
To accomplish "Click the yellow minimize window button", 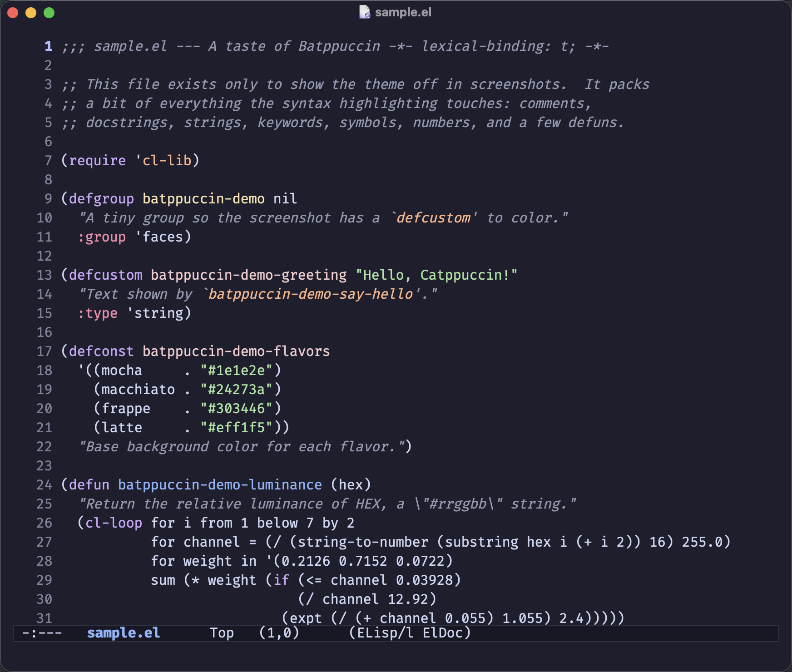I will (31, 13).
